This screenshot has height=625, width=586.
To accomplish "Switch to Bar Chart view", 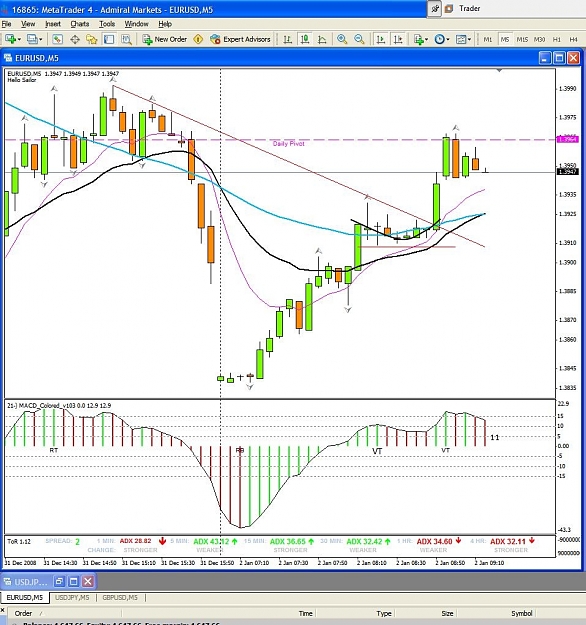I will pos(287,39).
